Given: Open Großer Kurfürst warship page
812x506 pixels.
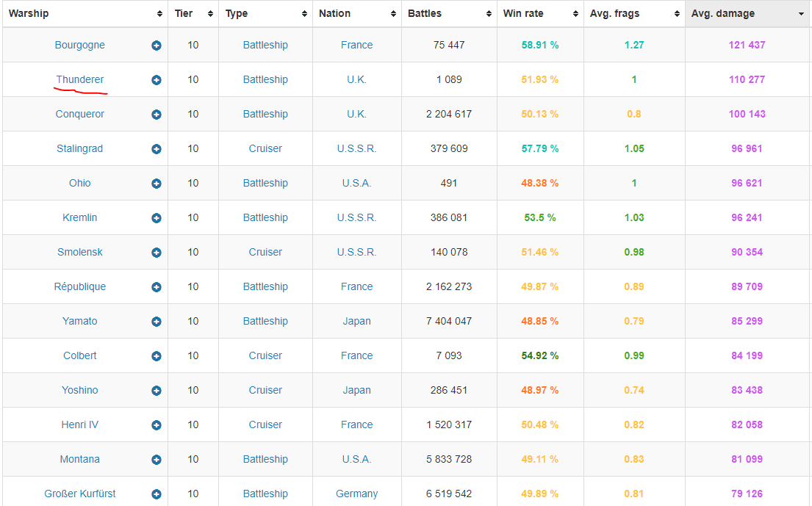Looking at the screenshot, I should coord(80,494).
